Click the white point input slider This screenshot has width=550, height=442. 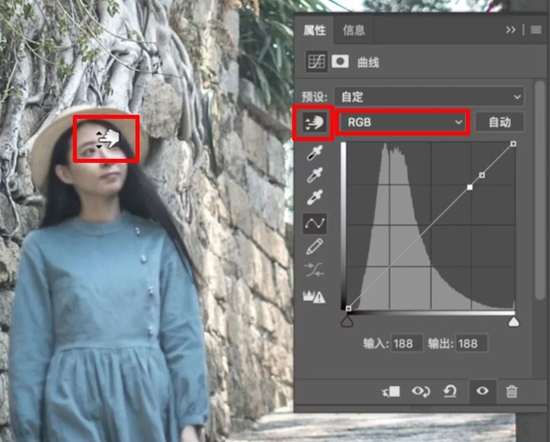coord(514,322)
